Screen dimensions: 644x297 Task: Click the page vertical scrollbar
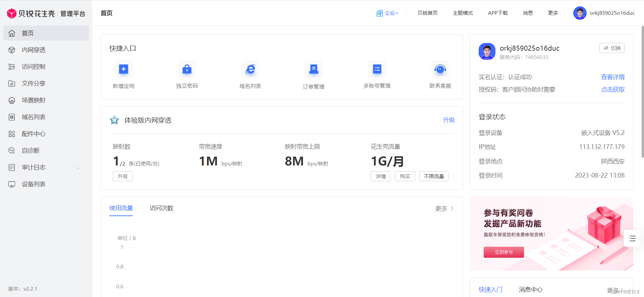(x=642, y=92)
